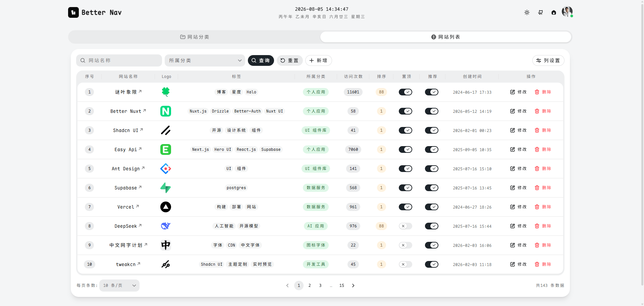The height and width of the screenshot is (306, 644).
Task: Click the trash icon in the Better Nuxt row
Action: point(537,111)
